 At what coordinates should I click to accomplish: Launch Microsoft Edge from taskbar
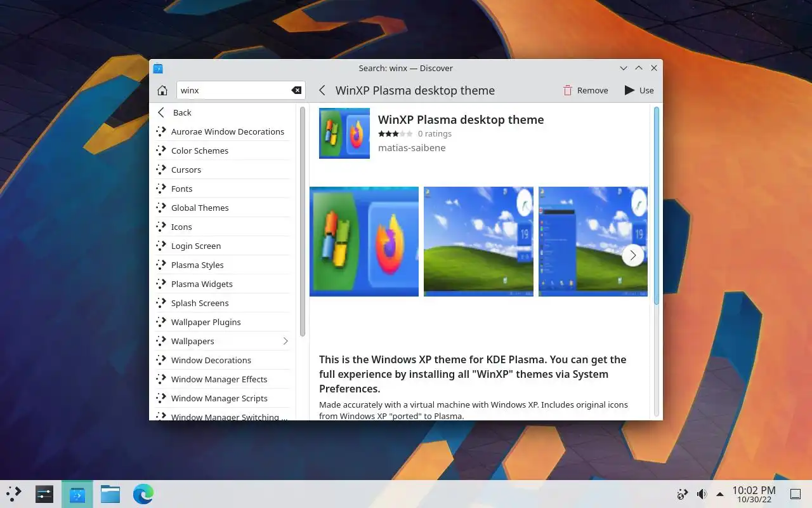143,494
